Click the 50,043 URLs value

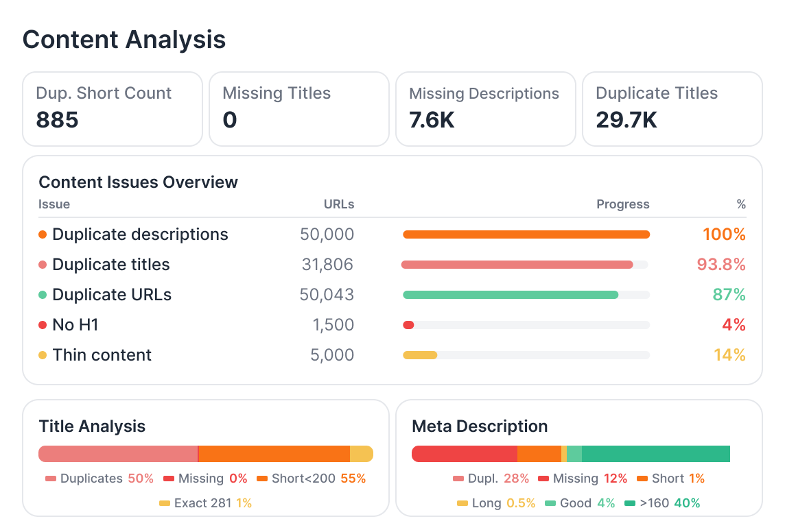point(327,295)
